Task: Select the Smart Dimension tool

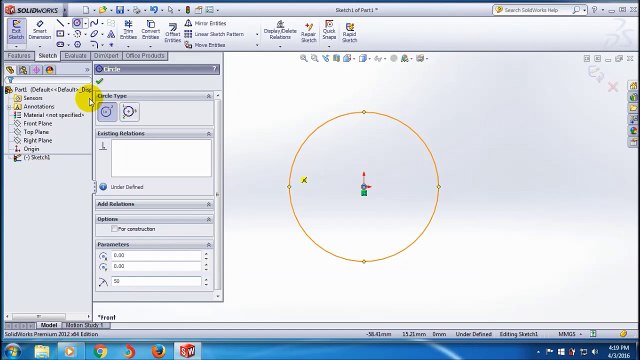Action: 40,30
